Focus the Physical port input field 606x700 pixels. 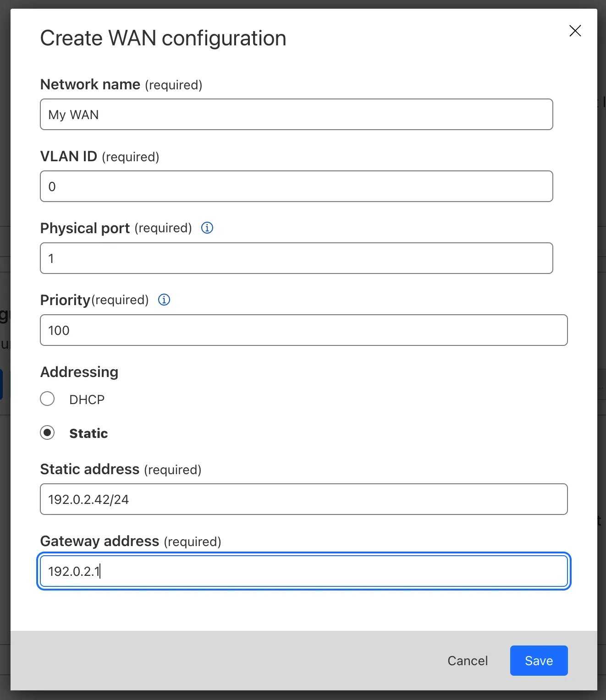click(x=296, y=258)
